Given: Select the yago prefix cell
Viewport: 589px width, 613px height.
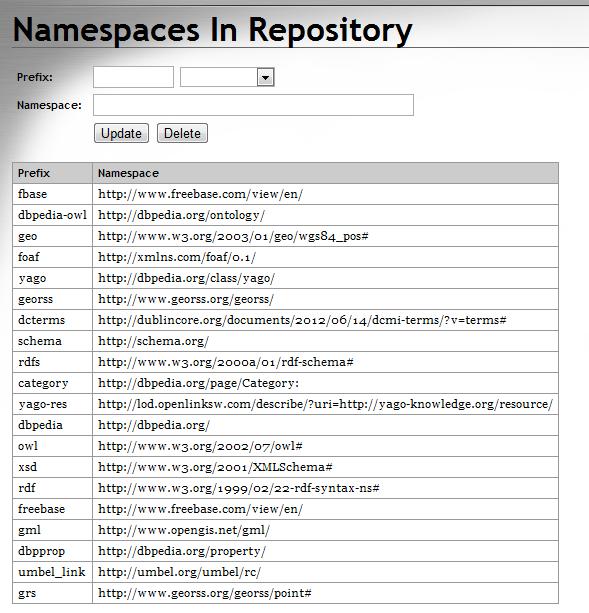Looking at the screenshot, I should click(52, 278).
